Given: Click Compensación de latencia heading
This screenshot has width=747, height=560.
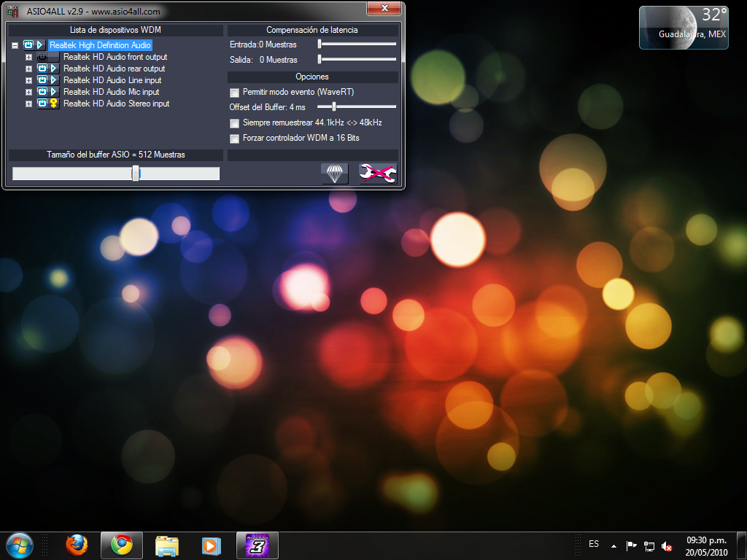Looking at the screenshot, I should [312, 30].
